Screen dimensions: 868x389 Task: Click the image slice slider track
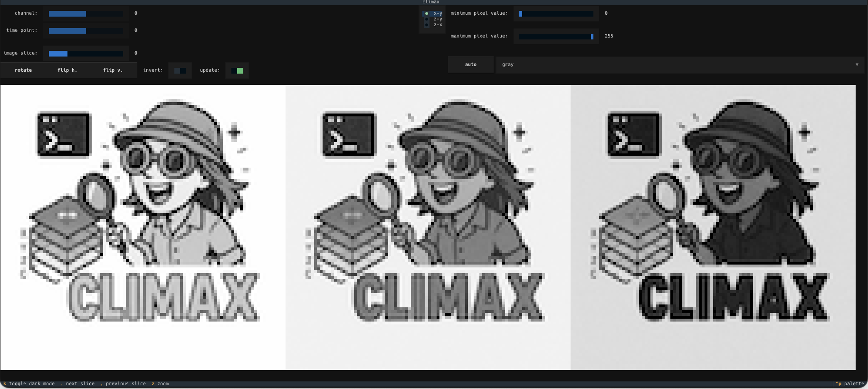point(86,54)
